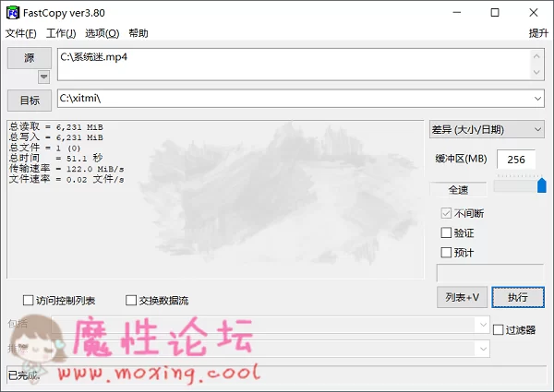Click the 目标 destination button

(x=30, y=101)
